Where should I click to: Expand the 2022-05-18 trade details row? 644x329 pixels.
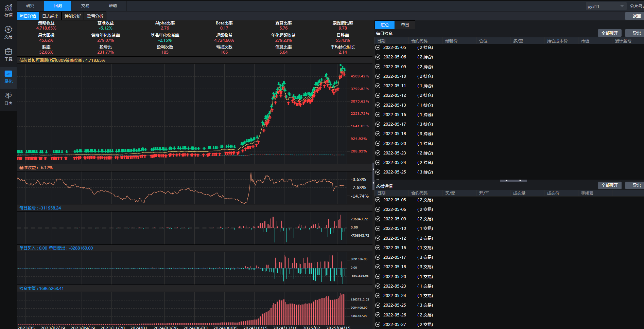click(378, 267)
